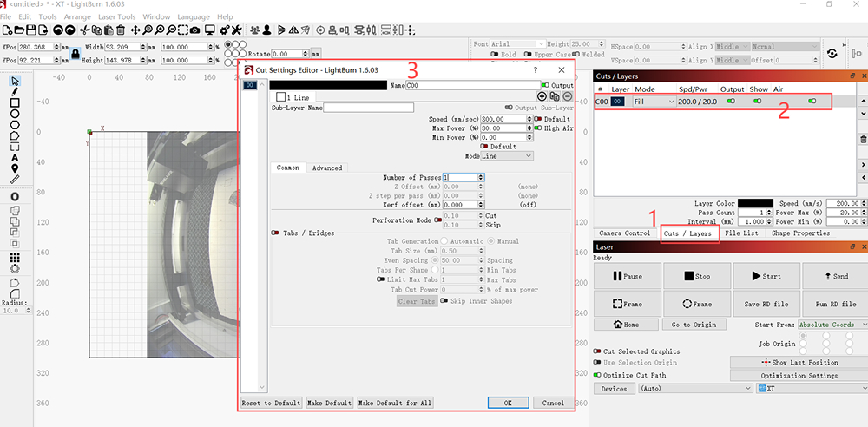Enable the Tabs / Bridges switch
Viewport: 868px width, 427px height.
(274, 233)
